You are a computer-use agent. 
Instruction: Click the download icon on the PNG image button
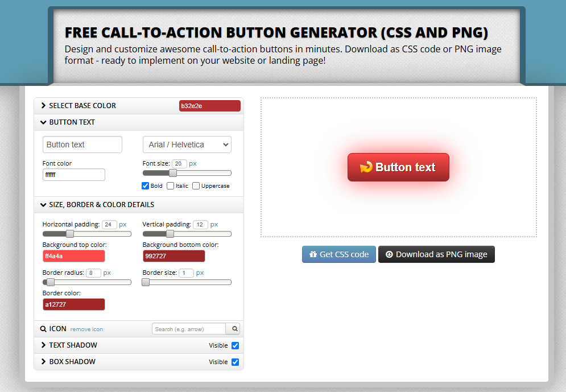pos(390,254)
